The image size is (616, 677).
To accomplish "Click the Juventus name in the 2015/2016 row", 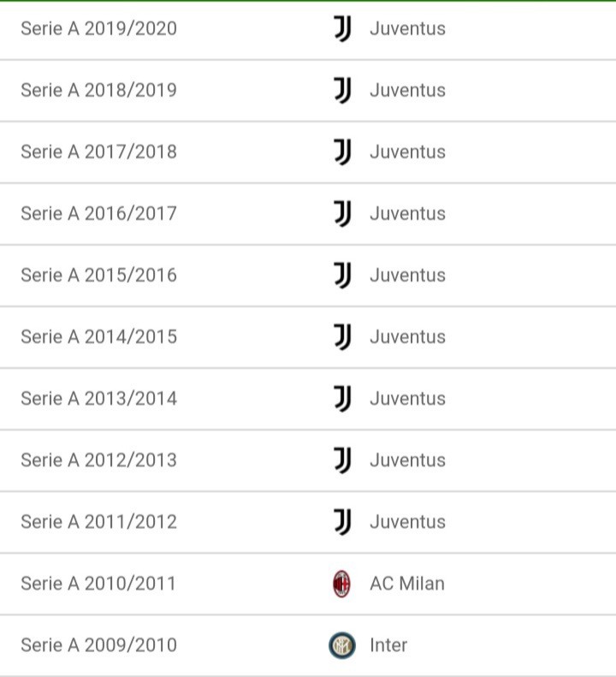I will tap(407, 276).
